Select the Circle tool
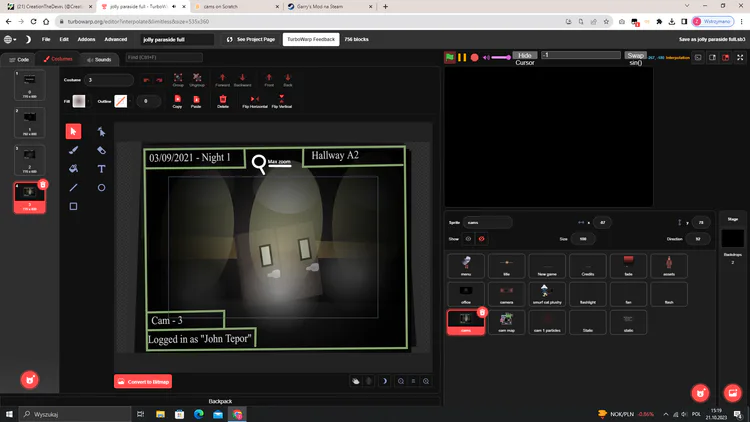750x422 pixels. pos(101,188)
